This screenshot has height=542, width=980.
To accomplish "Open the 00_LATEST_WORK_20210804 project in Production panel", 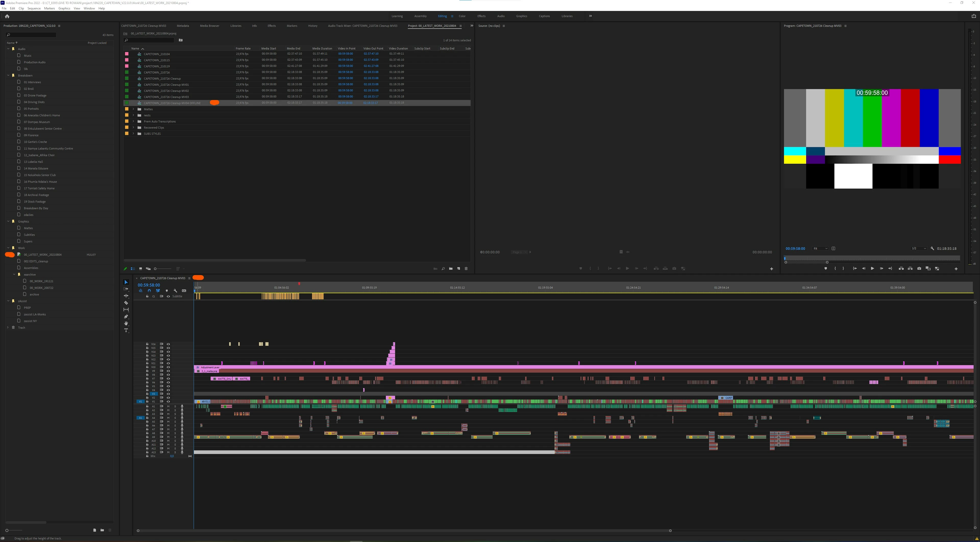I will click(43, 254).
